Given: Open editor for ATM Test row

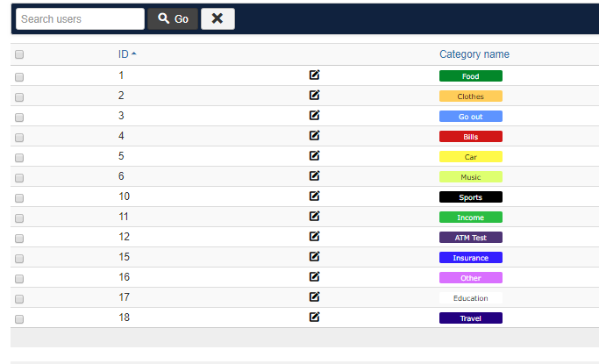Looking at the screenshot, I should 315,237.
